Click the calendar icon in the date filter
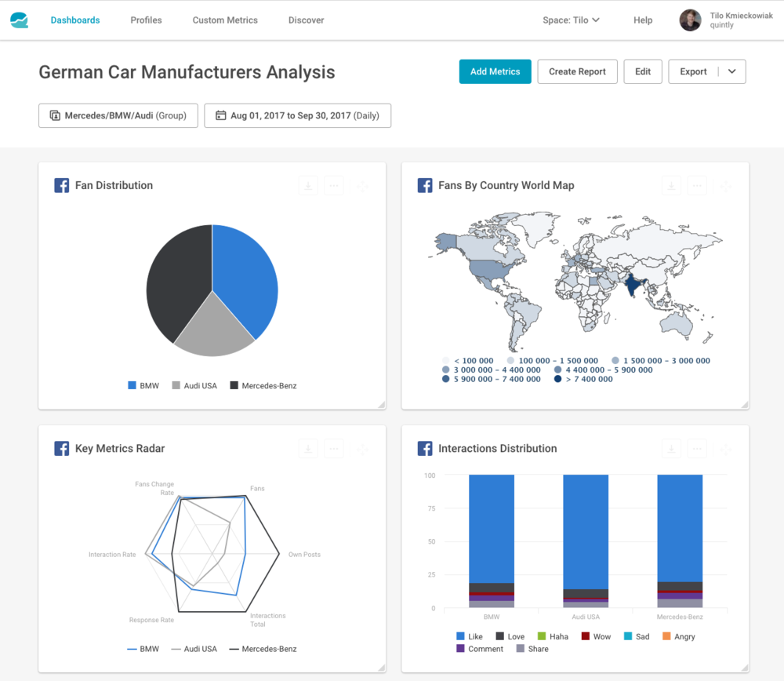784x681 pixels. click(220, 115)
